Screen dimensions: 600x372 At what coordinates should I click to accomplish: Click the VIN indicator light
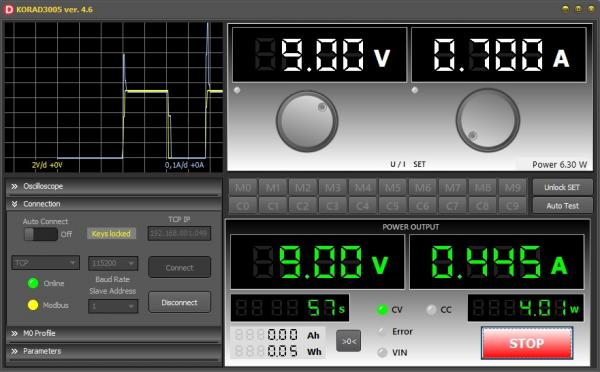382,352
